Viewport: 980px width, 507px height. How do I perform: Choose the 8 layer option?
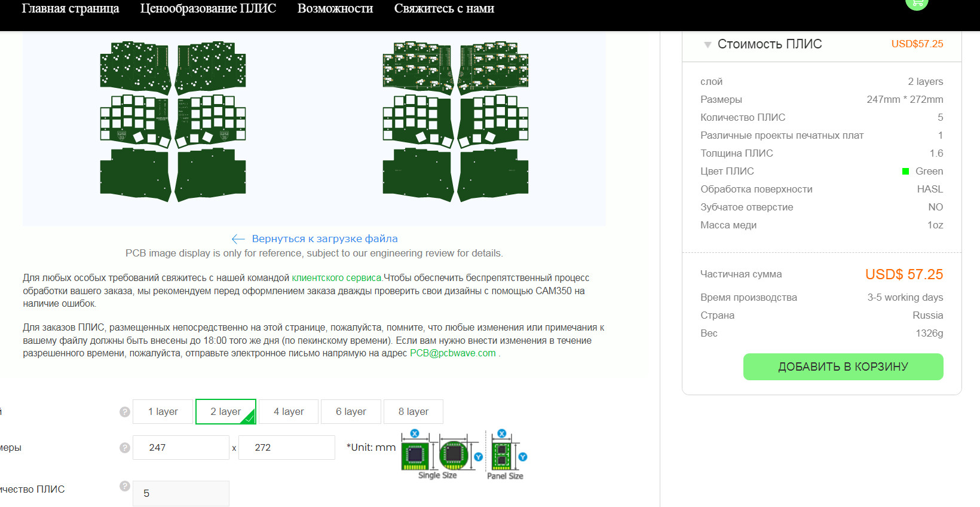pos(413,412)
